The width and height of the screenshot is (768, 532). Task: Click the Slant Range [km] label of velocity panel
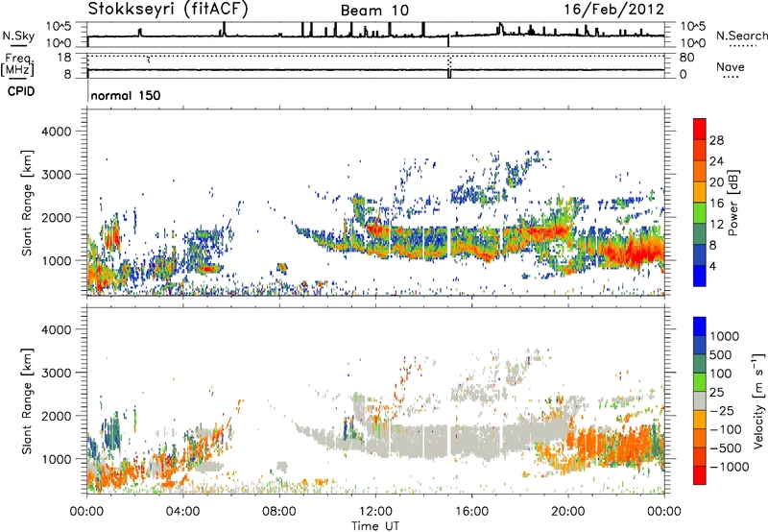(27, 400)
